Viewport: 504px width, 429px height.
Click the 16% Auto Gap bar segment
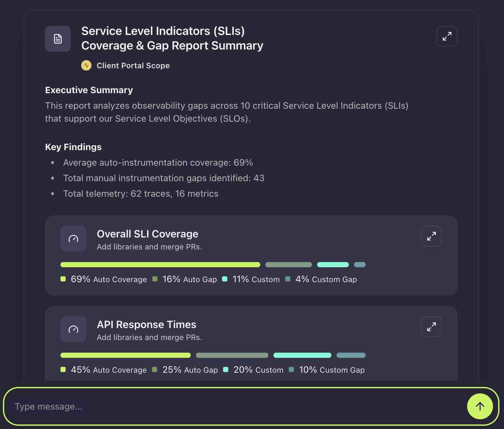coord(288,265)
